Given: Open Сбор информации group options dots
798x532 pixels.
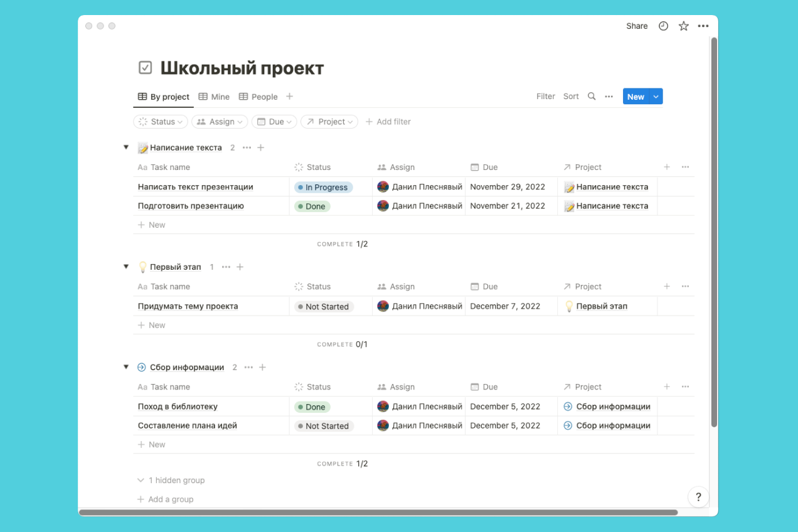Looking at the screenshot, I should point(248,367).
